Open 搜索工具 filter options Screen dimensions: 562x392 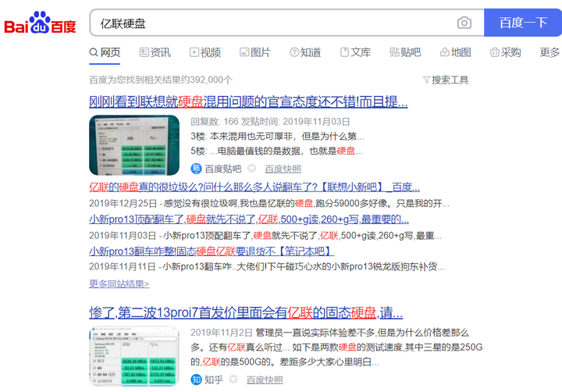446,80
